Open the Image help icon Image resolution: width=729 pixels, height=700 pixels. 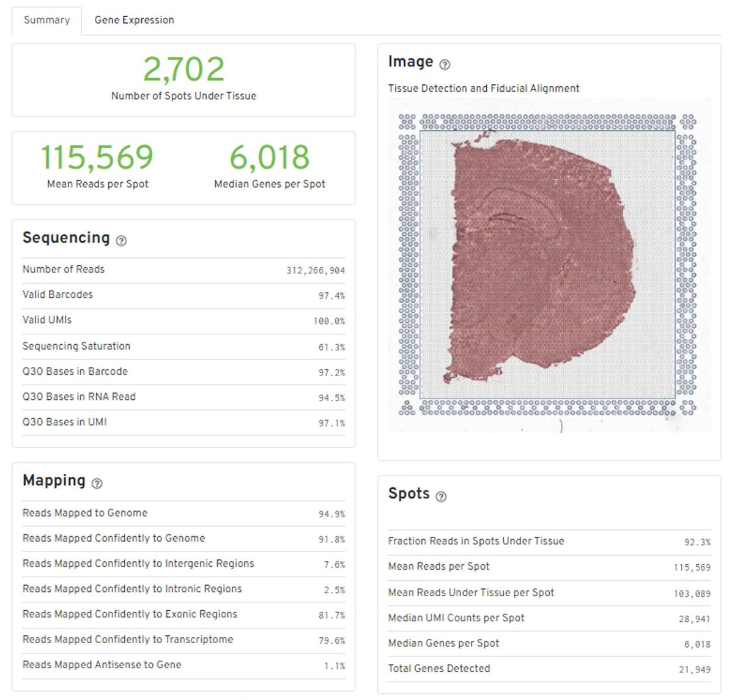click(x=445, y=65)
